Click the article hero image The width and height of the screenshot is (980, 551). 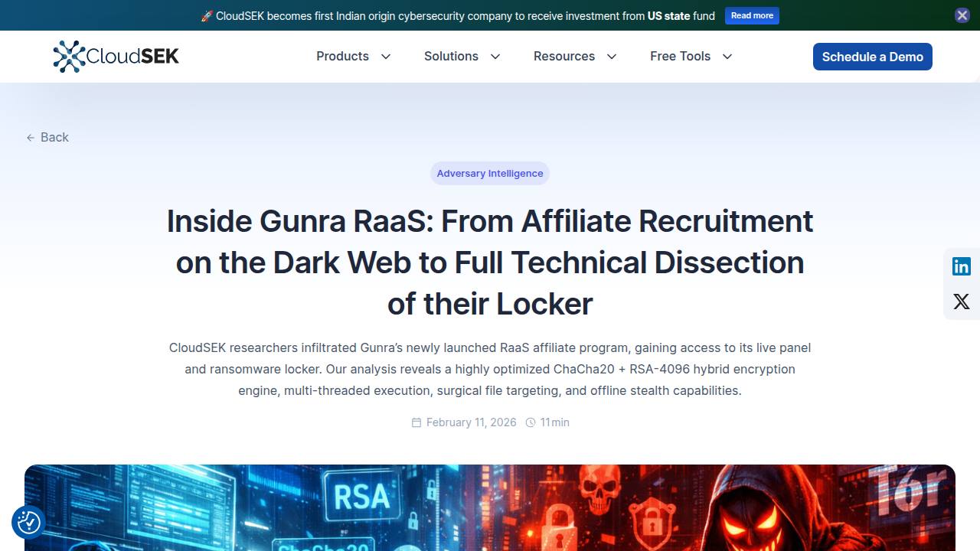[490, 507]
